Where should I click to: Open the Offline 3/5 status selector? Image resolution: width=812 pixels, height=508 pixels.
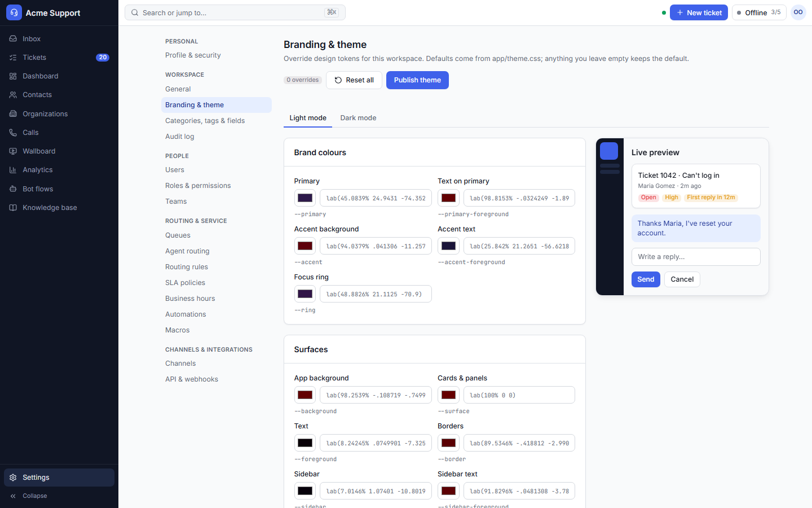(x=759, y=12)
